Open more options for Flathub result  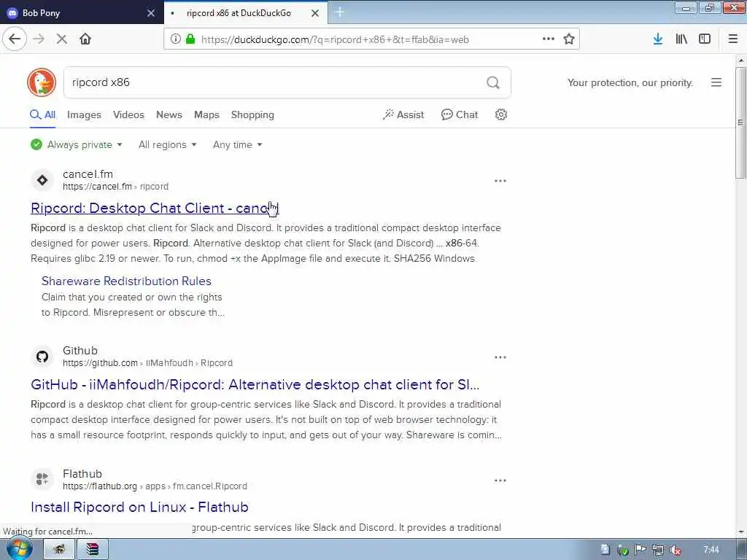click(x=500, y=481)
